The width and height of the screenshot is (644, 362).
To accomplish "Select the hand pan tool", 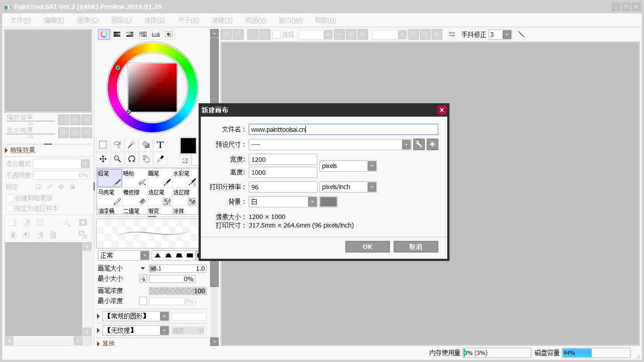I will 146,159.
